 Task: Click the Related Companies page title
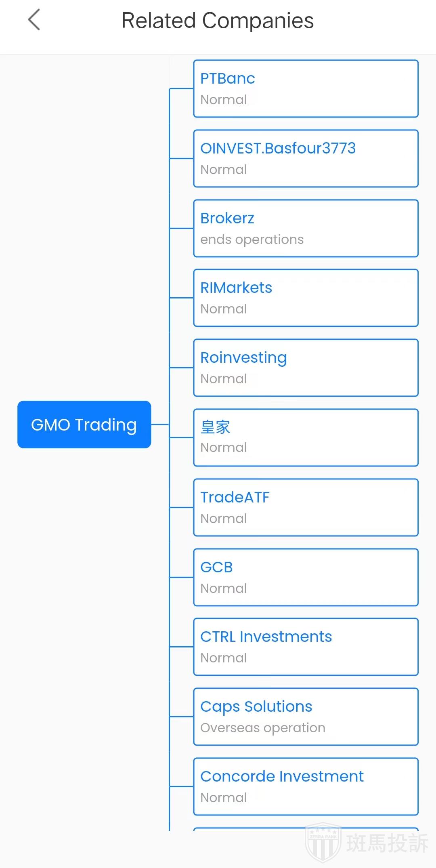218,21
